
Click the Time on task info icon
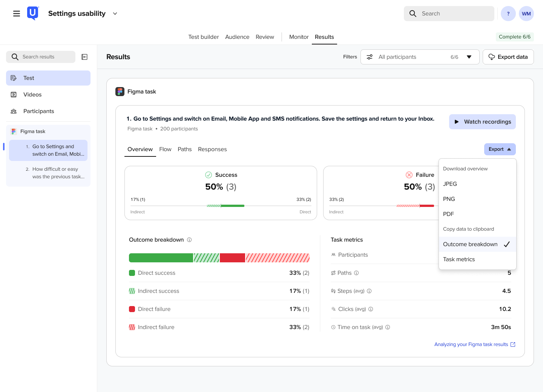tap(388, 327)
